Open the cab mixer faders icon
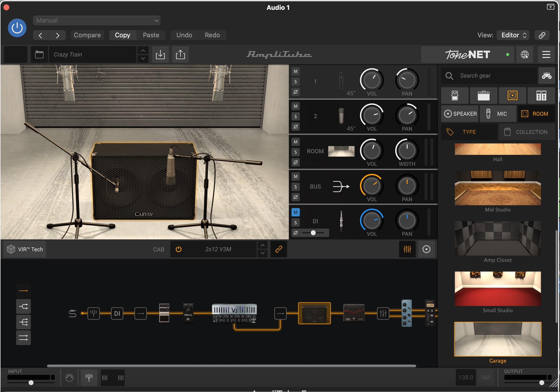The image size is (560, 392). click(407, 249)
